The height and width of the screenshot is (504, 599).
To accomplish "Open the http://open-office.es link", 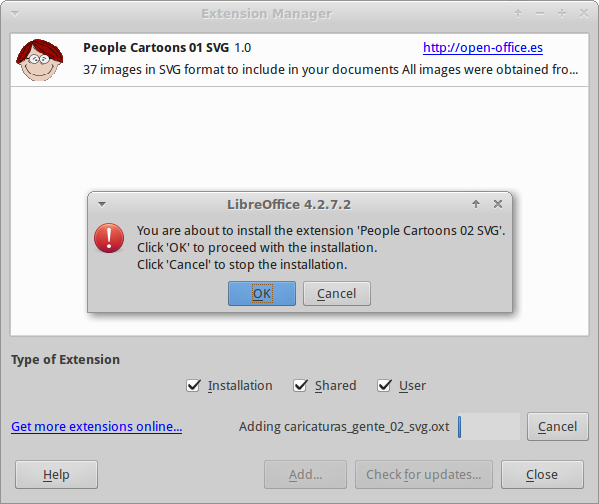I will [482, 48].
